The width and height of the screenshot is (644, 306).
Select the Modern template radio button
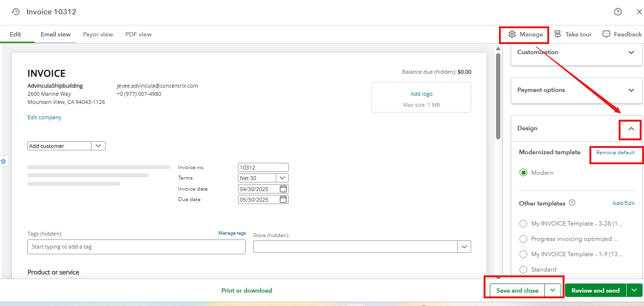click(x=523, y=172)
